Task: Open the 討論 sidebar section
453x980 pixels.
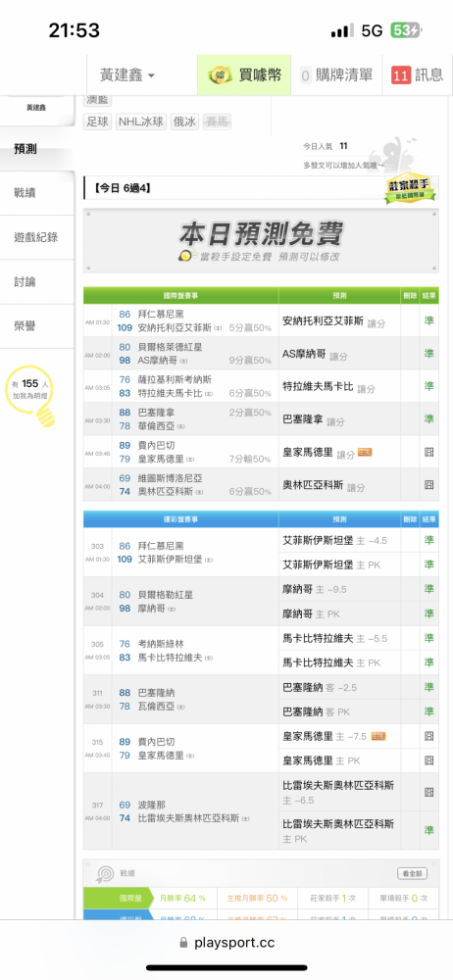Action: point(36,282)
